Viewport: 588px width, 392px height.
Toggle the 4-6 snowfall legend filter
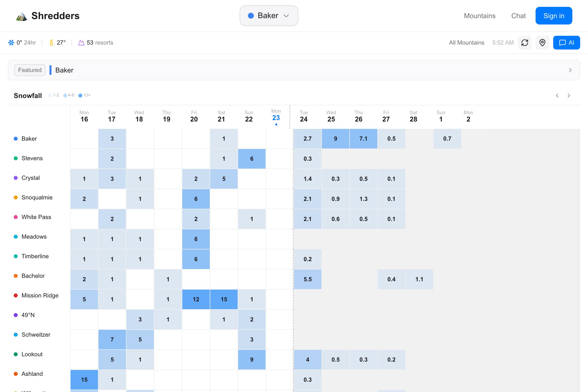(69, 95)
